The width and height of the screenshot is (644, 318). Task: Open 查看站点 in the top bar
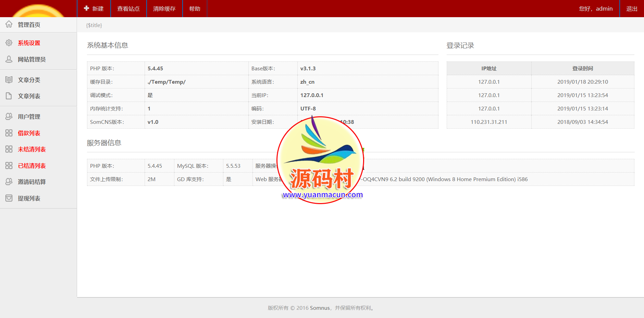128,9
